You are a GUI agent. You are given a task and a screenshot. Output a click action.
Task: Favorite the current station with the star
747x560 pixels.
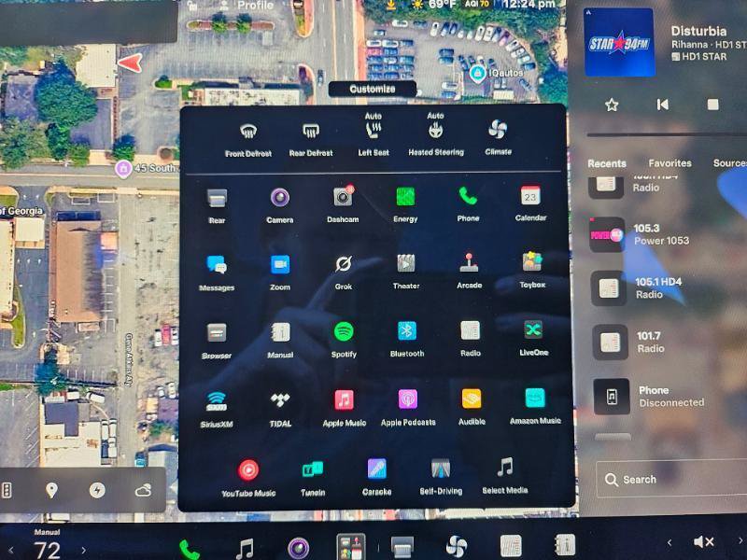(x=612, y=105)
